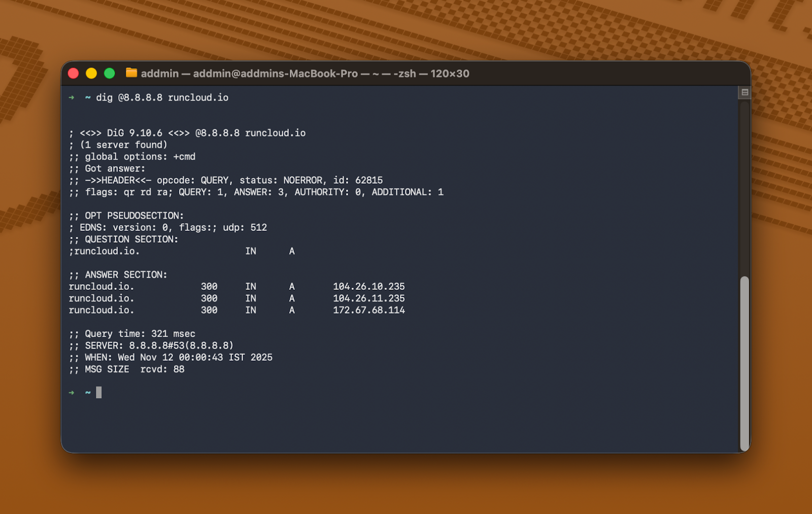Minimize the terminal with the yellow button
The height and width of the screenshot is (514, 812).
[91, 74]
